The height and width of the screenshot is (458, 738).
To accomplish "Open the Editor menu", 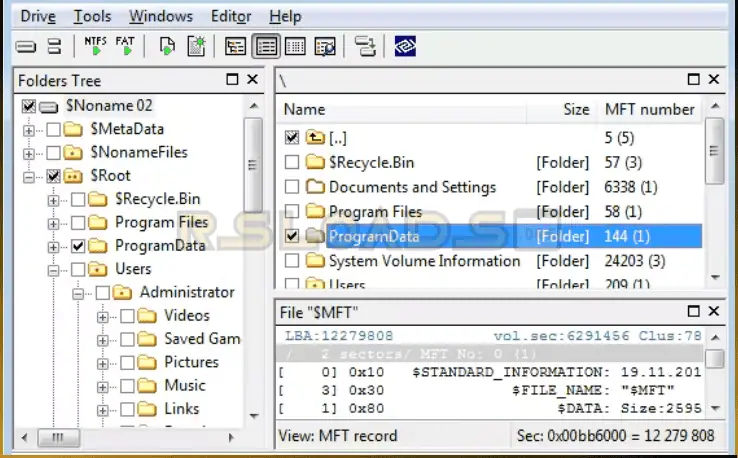I will coord(231,17).
